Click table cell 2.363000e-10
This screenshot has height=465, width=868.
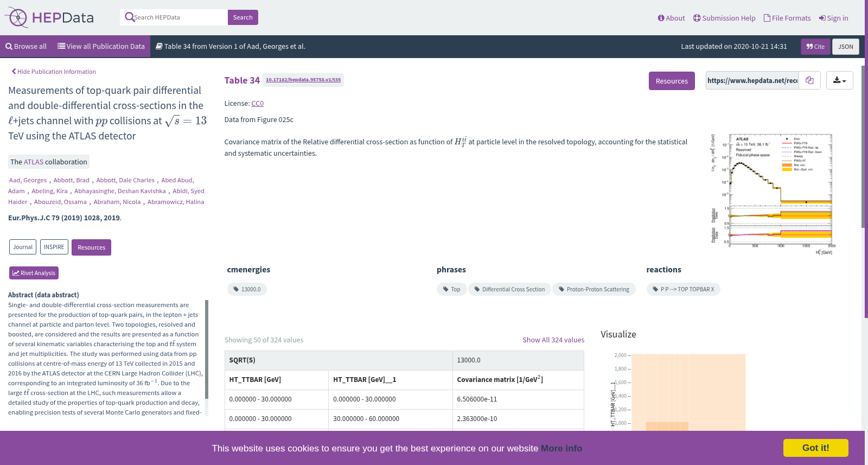[518, 419]
